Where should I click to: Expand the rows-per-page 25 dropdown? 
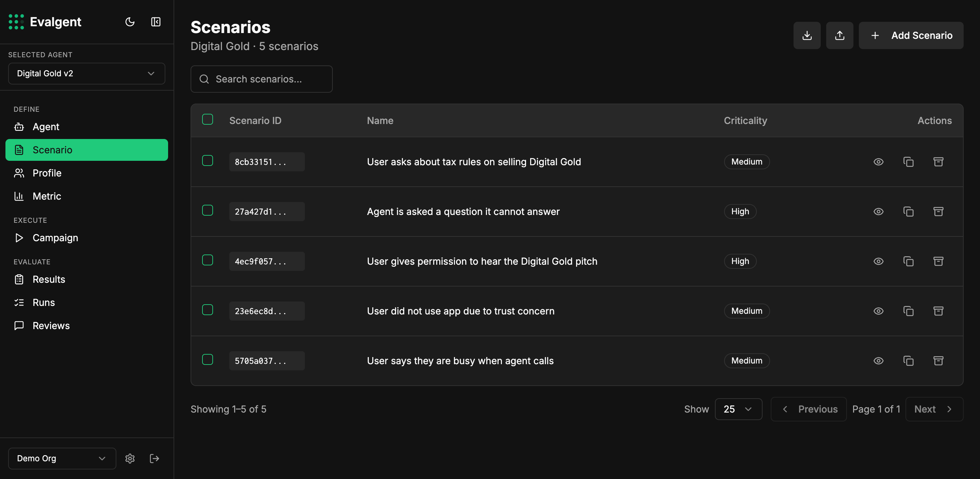click(x=738, y=409)
